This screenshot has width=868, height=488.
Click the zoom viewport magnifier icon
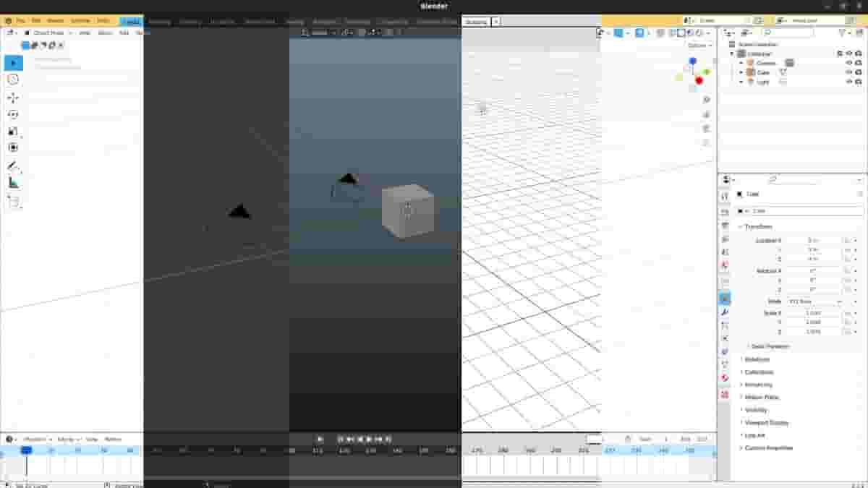[707, 99]
